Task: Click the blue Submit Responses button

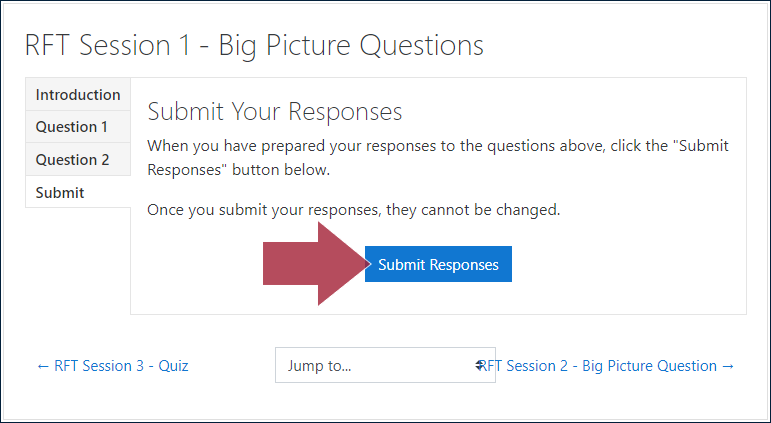Action: pyautogui.click(x=438, y=264)
